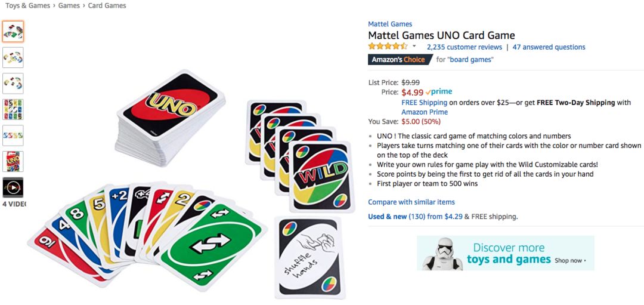Image resolution: width=644 pixels, height=305 pixels.
Task: Open the FREE Shipping details link
Action: point(425,102)
